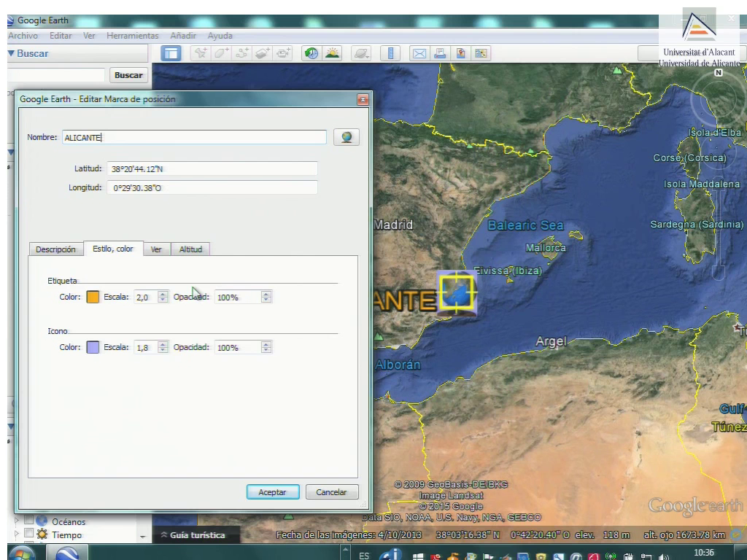
Task: Click the View in Google Maps icon
Action: click(x=481, y=53)
